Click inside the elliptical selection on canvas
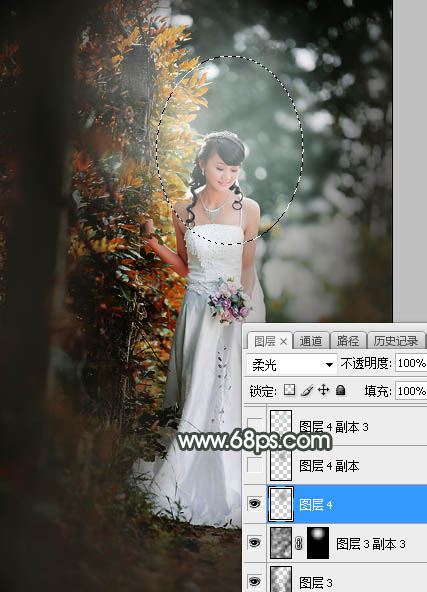Viewport: 427px width, 592px height. (230, 150)
